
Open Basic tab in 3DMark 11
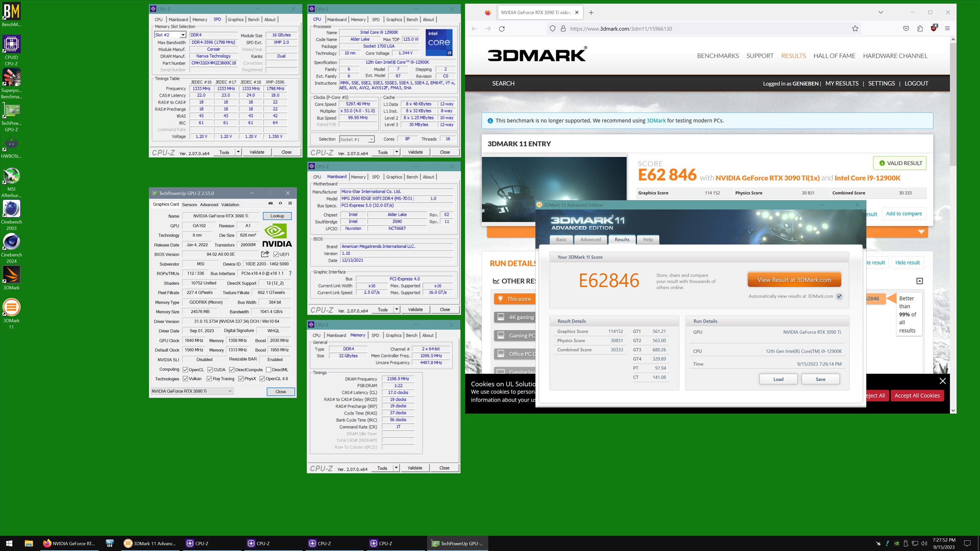561,240
